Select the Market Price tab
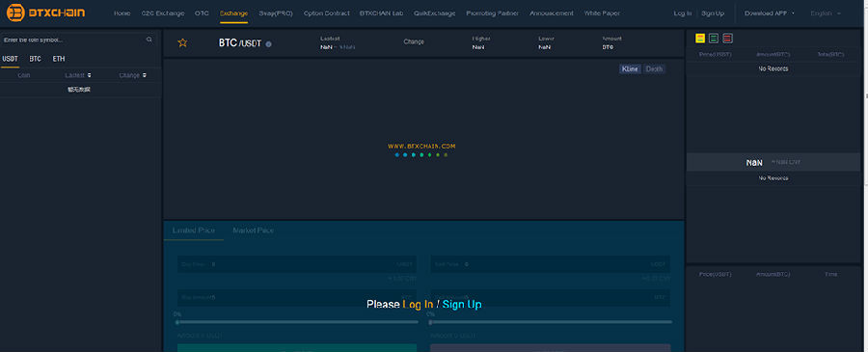The width and height of the screenshot is (868, 352). pyautogui.click(x=253, y=230)
